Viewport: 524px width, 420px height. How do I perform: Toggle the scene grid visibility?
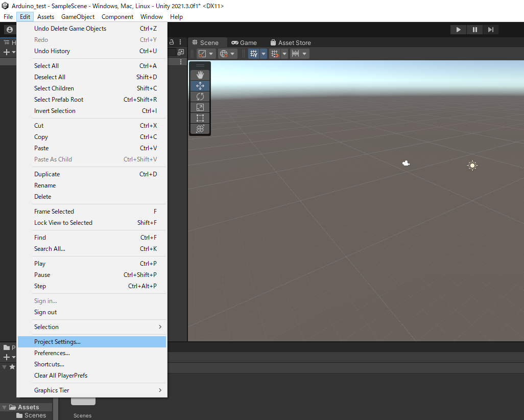pos(254,53)
